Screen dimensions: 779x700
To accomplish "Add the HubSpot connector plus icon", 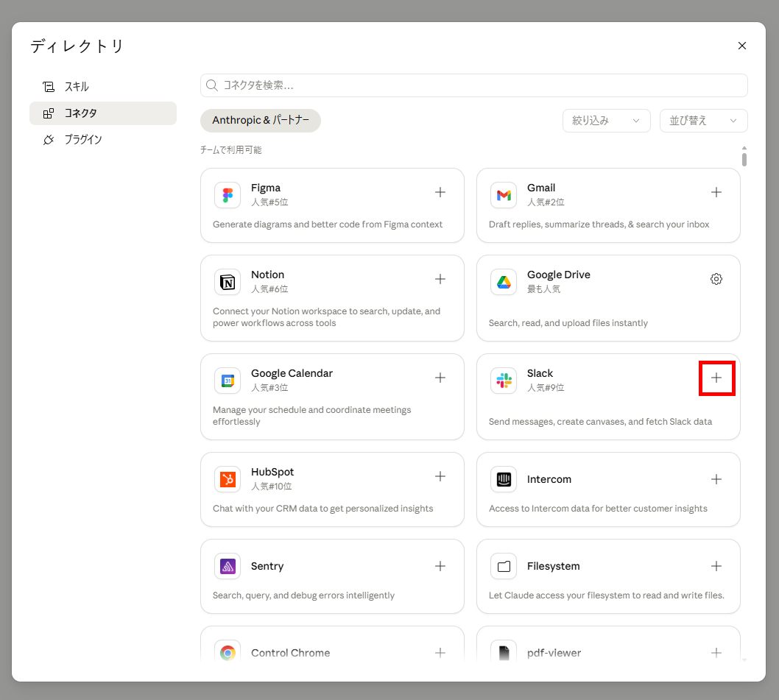I will 440,476.
